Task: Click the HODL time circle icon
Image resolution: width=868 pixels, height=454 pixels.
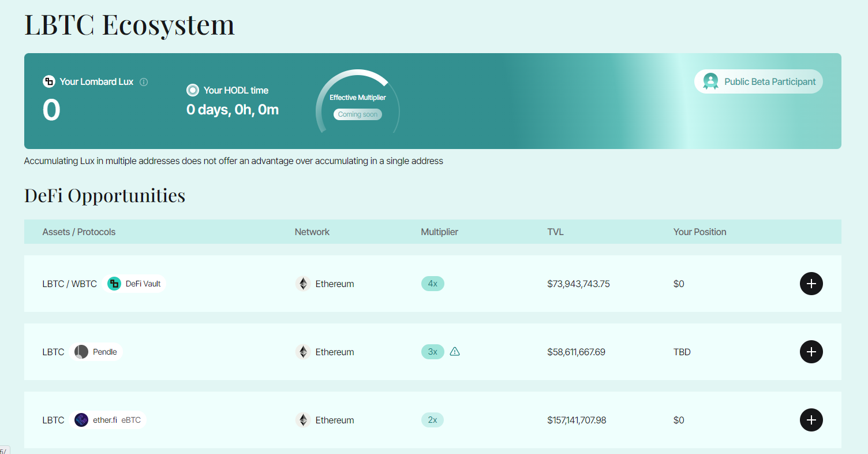Action: [193, 90]
